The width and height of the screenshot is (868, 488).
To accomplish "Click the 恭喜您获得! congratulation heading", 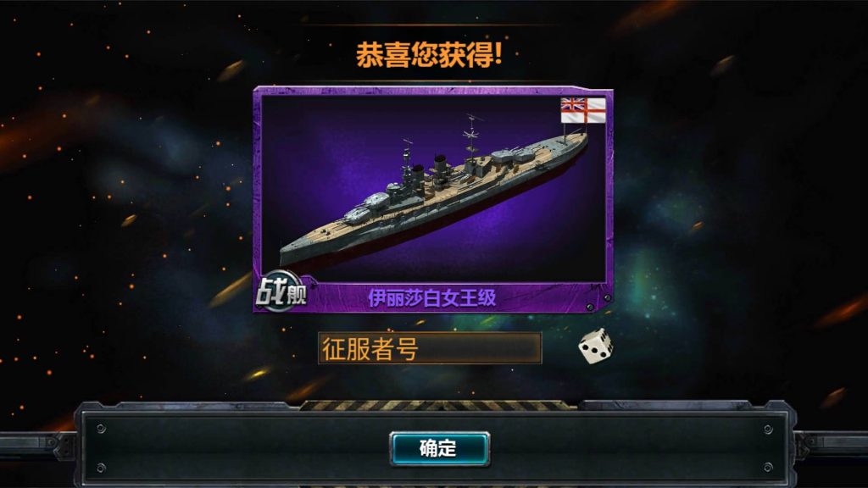I will (429, 54).
